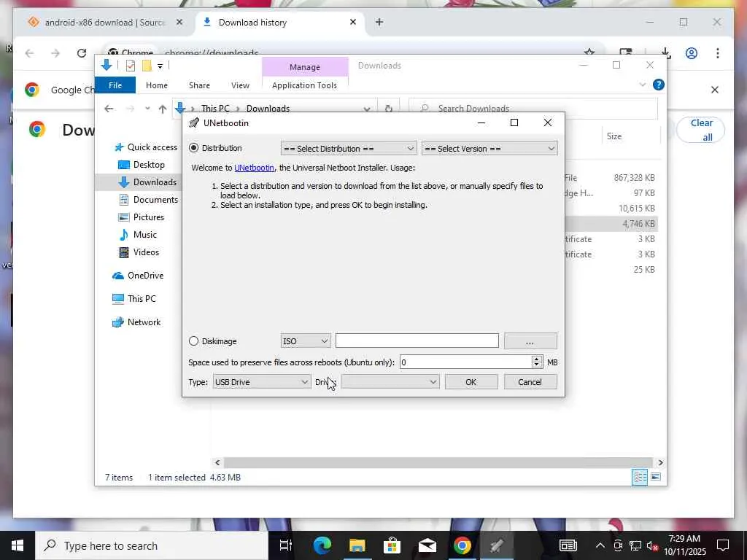Click the Explorer horizontal scrollbar
The image size is (747, 560).
tap(438, 463)
